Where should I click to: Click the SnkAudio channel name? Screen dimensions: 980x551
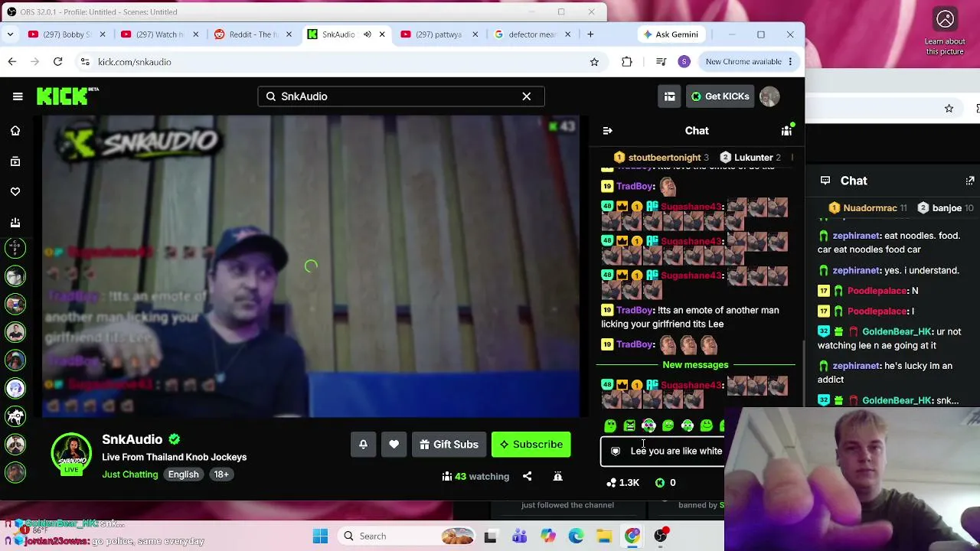pos(132,439)
